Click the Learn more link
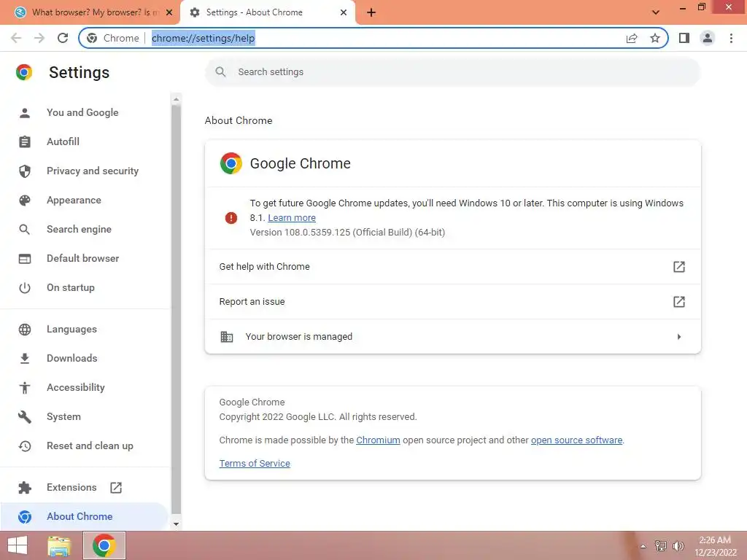The width and height of the screenshot is (747, 560). click(292, 217)
